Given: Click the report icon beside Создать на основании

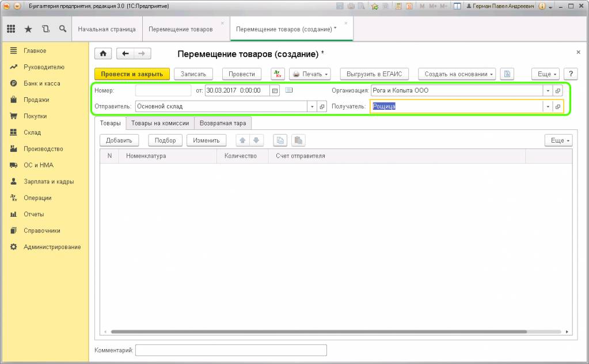Looking at the screenshot, I should tap(507, 74).
